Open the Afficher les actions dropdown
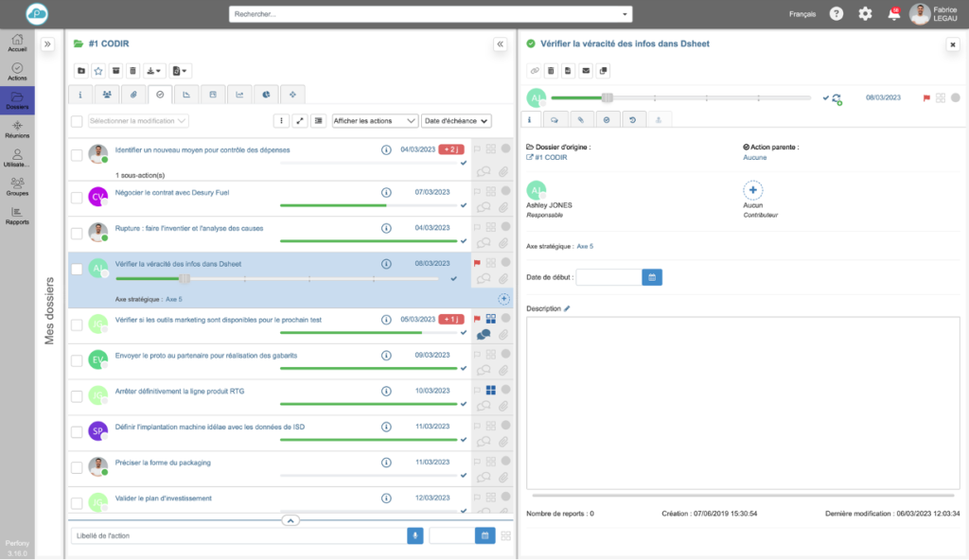Image resolution: width=969 pixels, height=560 pixels. pyautogui.click(x=375, y=121)
